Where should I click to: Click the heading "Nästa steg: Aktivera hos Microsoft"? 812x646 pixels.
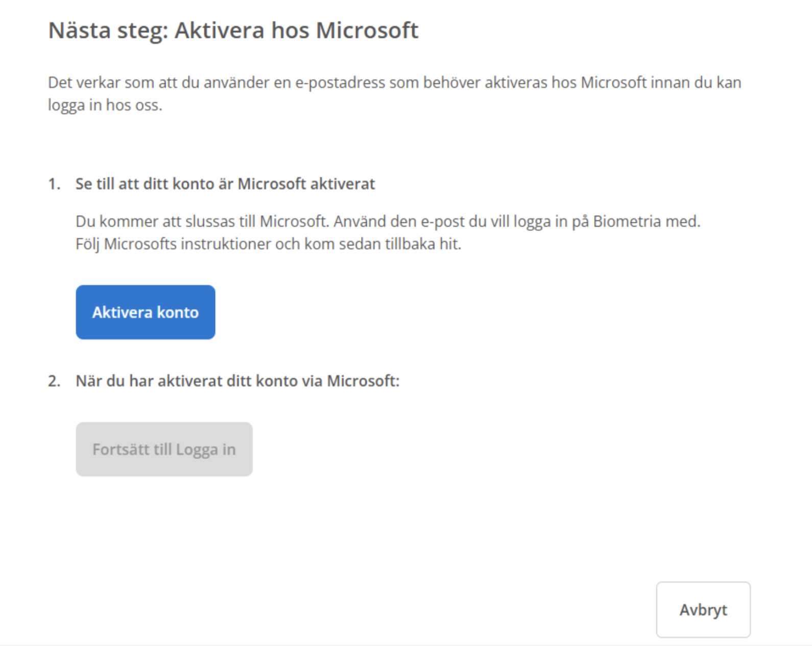[233, 30]
